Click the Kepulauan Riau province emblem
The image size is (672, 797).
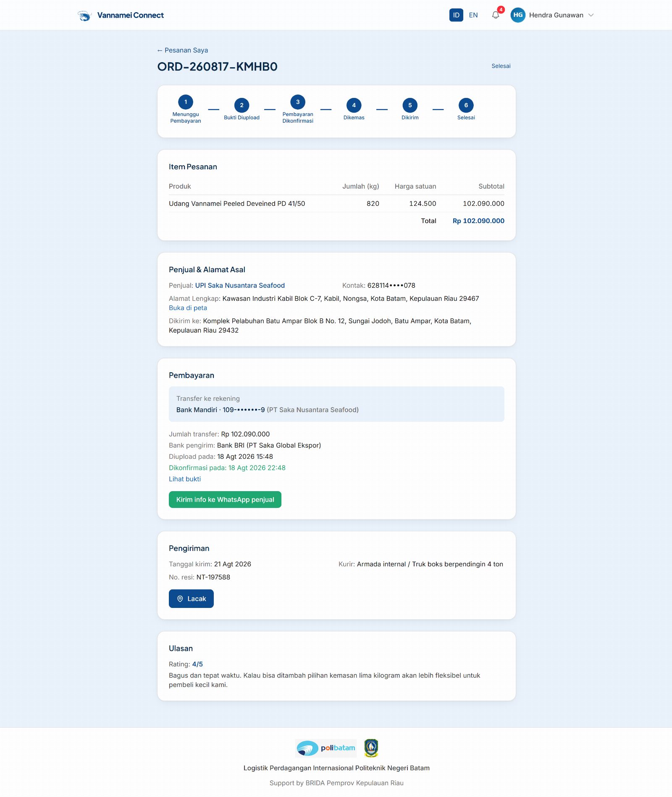pos(371,748)
